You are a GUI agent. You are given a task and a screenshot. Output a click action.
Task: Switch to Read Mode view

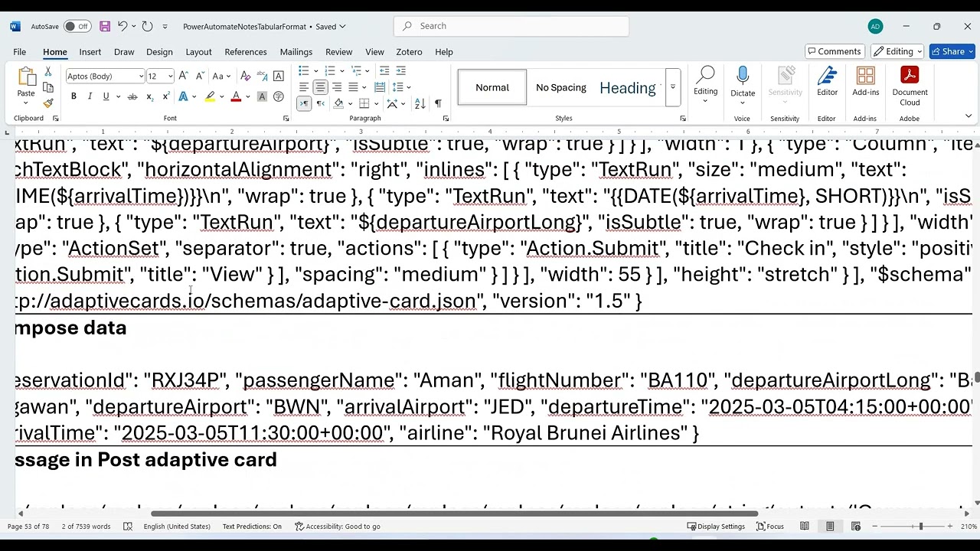point(804,527)
